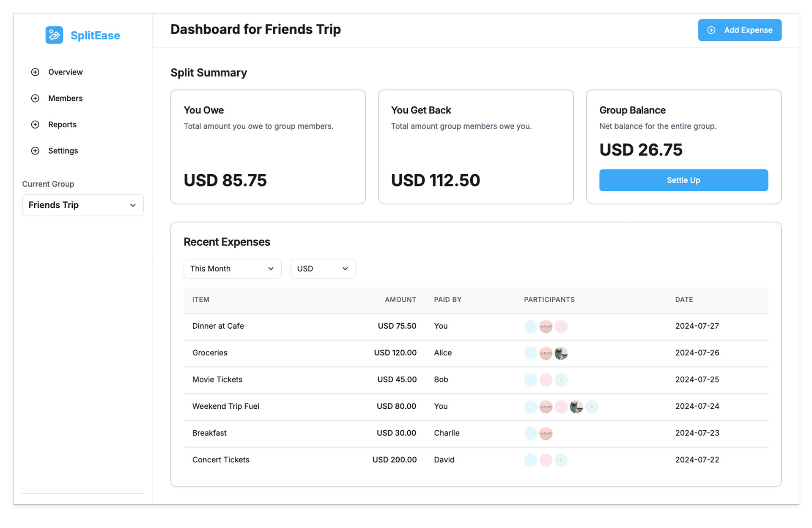This screenshot has height=528, width=812.
Task: Sort by the Amount column header
Action: pyautogui.click(x=400, y=300)
